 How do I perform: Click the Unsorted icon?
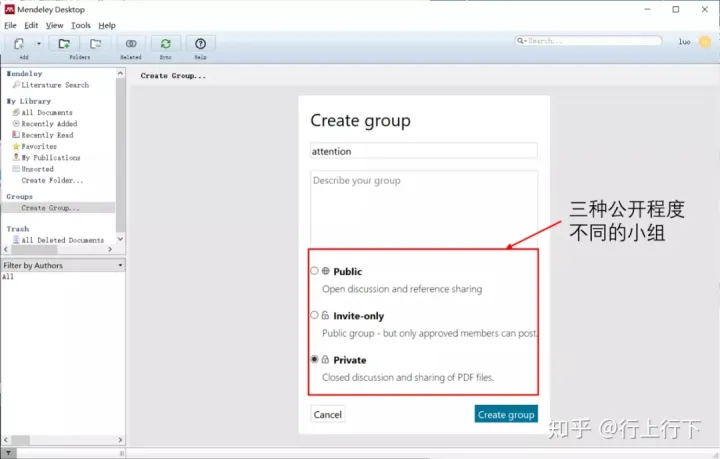(16, 168)
